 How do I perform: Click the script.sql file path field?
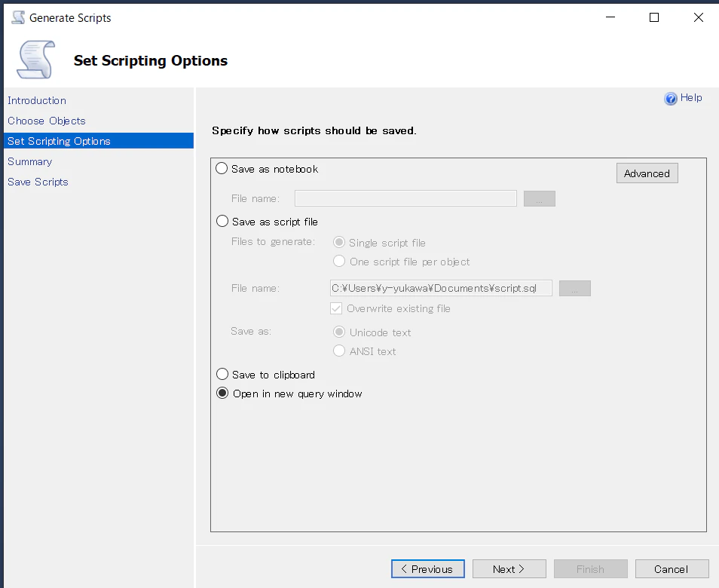(441, 288)
